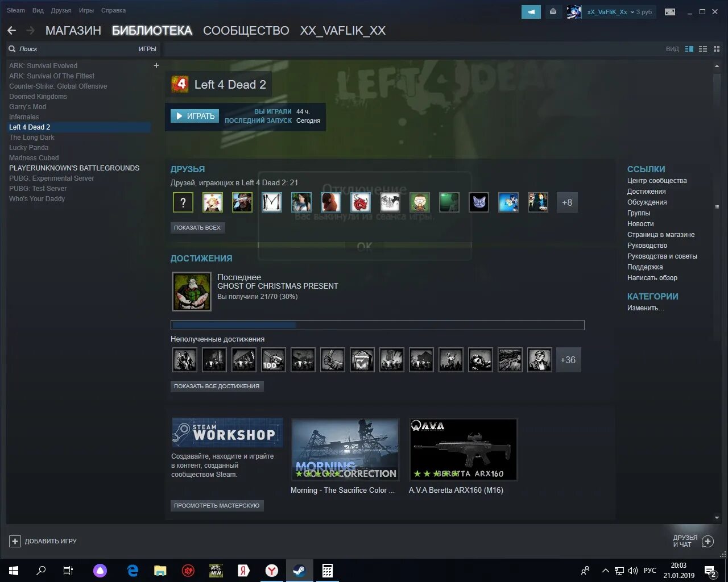Image resolution: width=728 pixels, height=582 pixels.
Task: Open File Explorer from the taskbar
Action: 160,571
